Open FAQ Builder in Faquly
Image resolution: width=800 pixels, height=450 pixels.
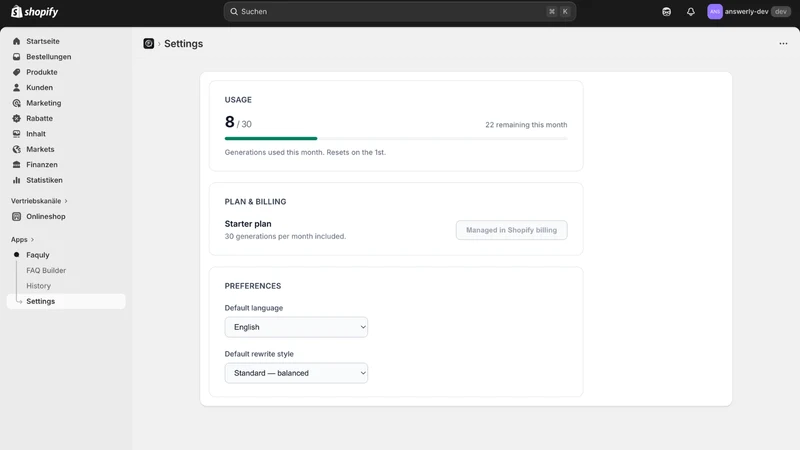click(46, 270)
